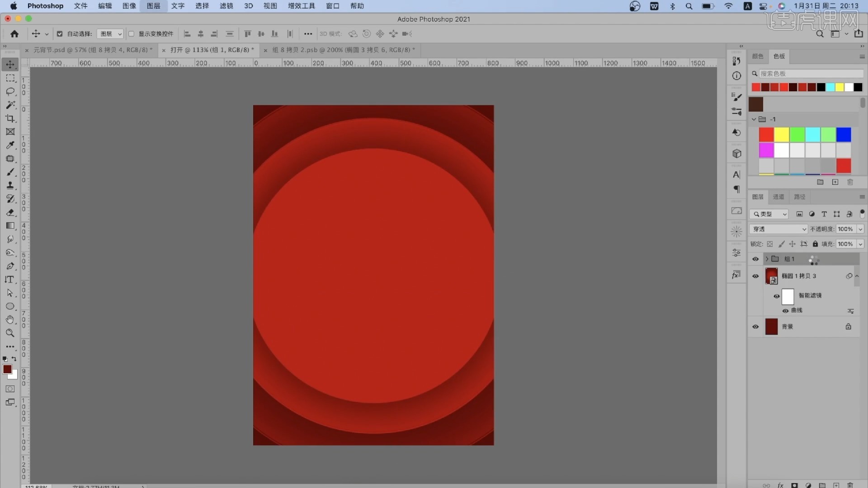Select the Ellipse shape tool
The image size is (868, 488).
[10, 306]
